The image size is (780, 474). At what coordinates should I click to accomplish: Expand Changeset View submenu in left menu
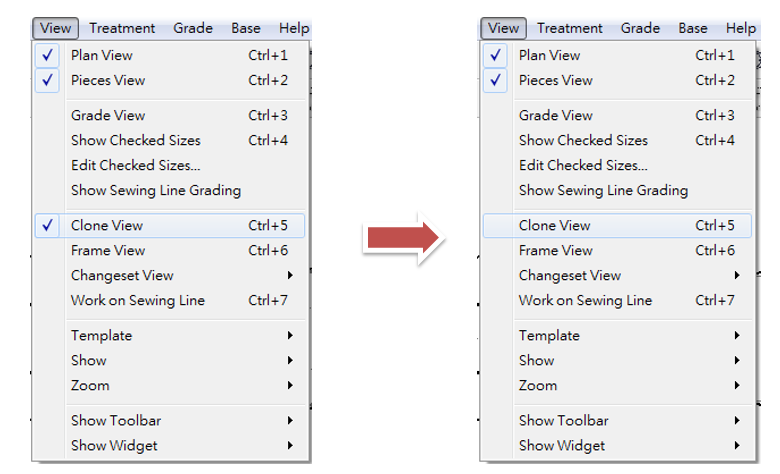[122, 276]
